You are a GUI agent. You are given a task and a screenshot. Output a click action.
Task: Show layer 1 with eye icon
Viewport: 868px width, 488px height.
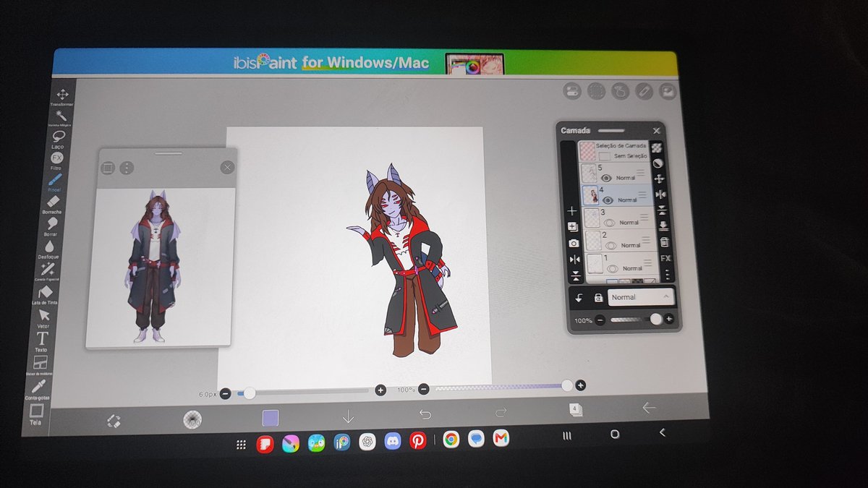(x=613, y=269)
